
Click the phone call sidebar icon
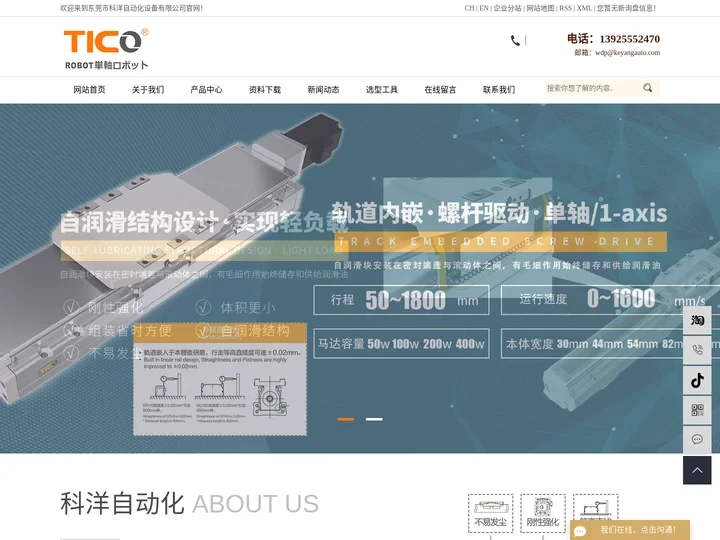[x=697, y=350]
